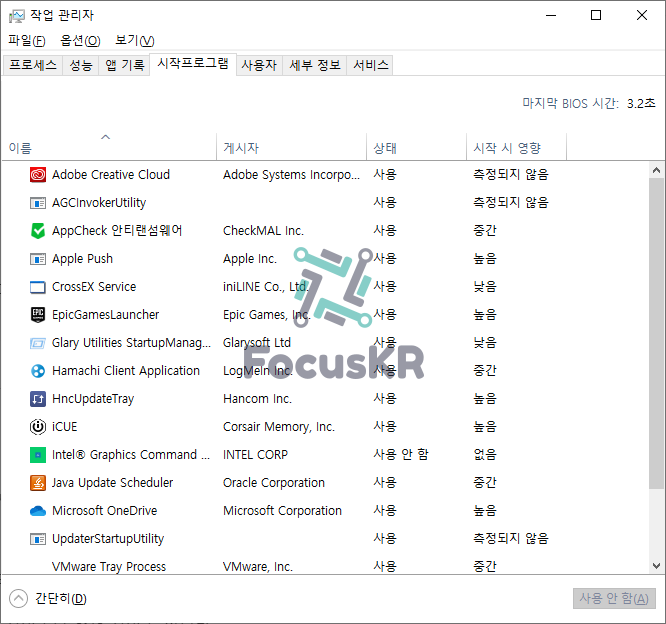Collapse to simple view with 간단히 arrow
Image resolution: width=666 pixels, height=624 pixels.
pyautogui.click(x=18, y=599)
